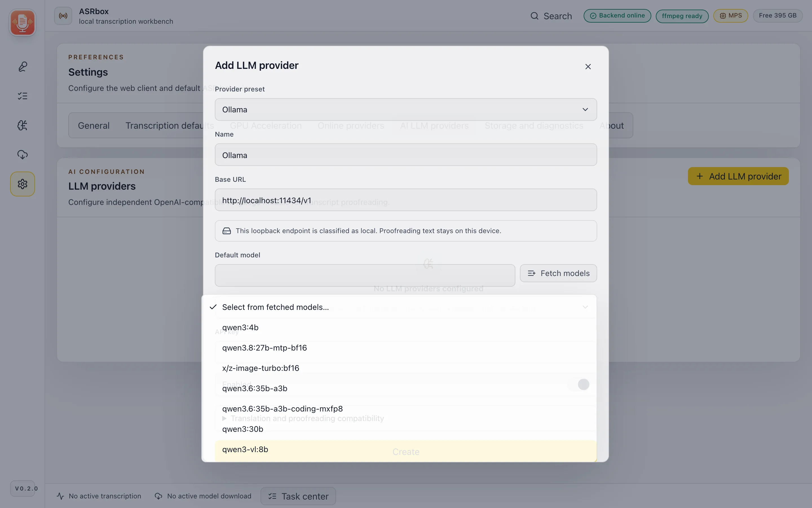Click the plus icon on Add LLM provider

pos(700,176)
